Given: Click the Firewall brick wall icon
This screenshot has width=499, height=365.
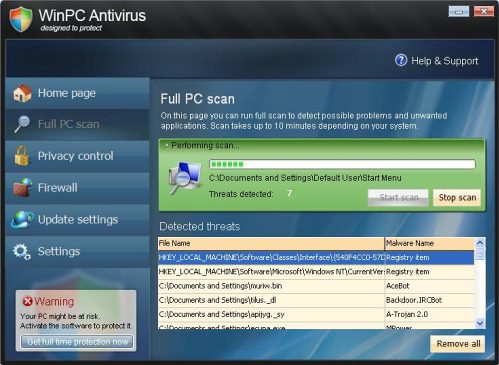Looking at the screenshot, I should 22,187.
